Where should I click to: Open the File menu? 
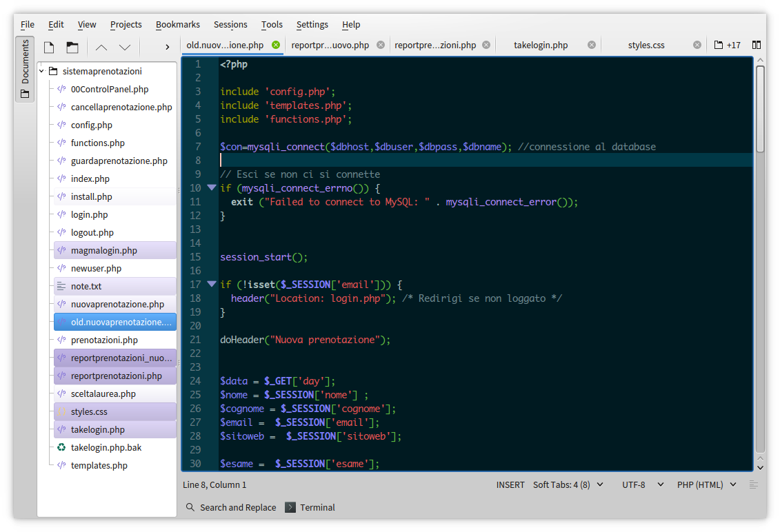[x=28, y=24]
